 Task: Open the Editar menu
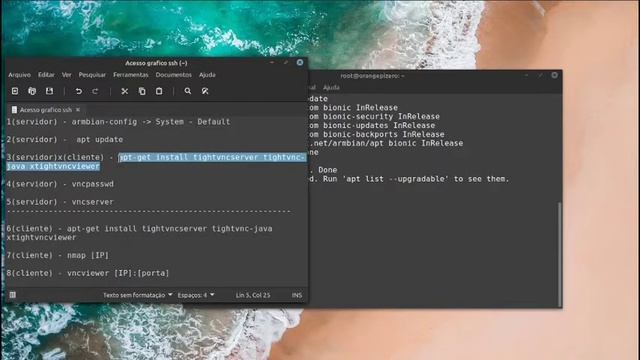click(46, 75)
